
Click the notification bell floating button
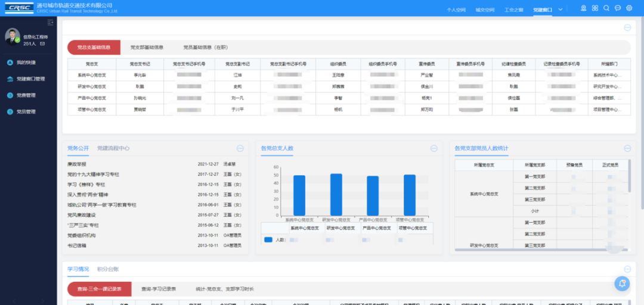622,284
